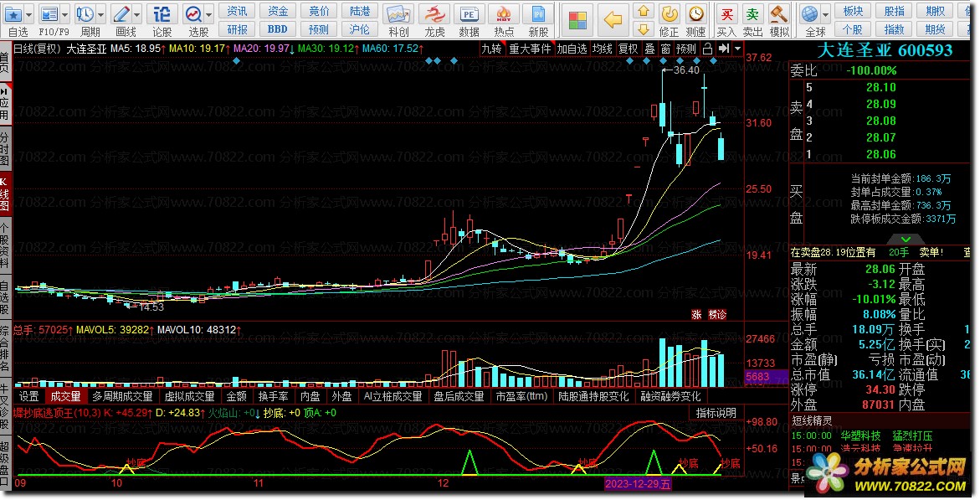Click the 修正 refresh icon

click(x=670, y=13)
